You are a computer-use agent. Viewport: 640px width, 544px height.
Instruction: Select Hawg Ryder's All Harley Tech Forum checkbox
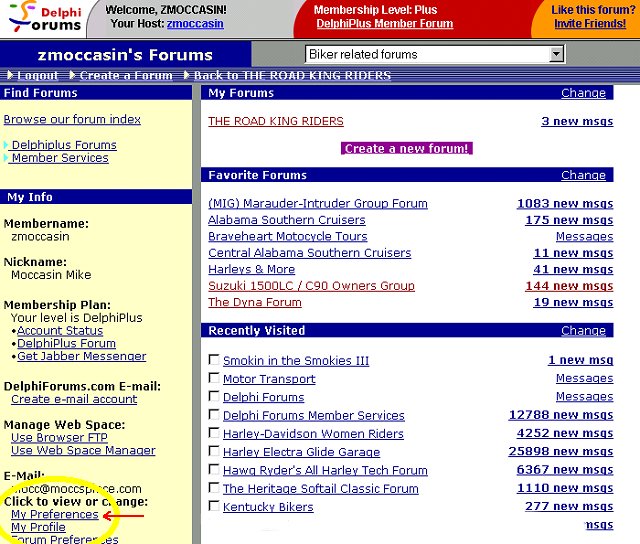pos(213,469)
